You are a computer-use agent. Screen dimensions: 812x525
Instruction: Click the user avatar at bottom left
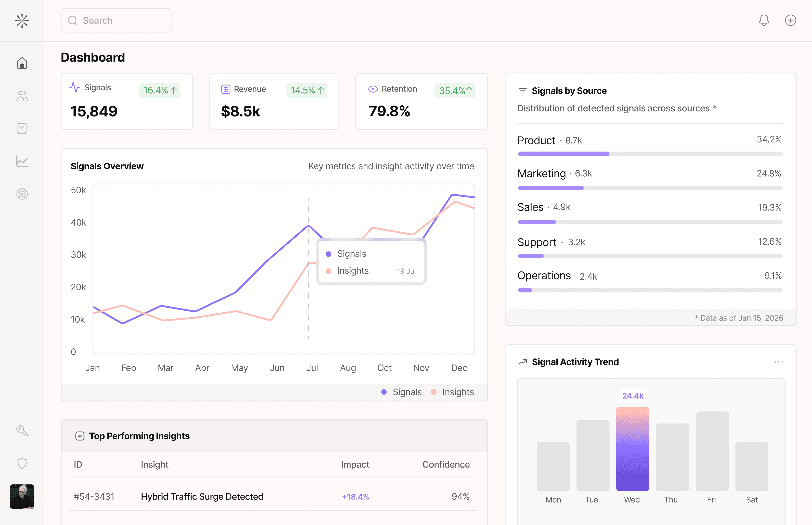[22, 497]
